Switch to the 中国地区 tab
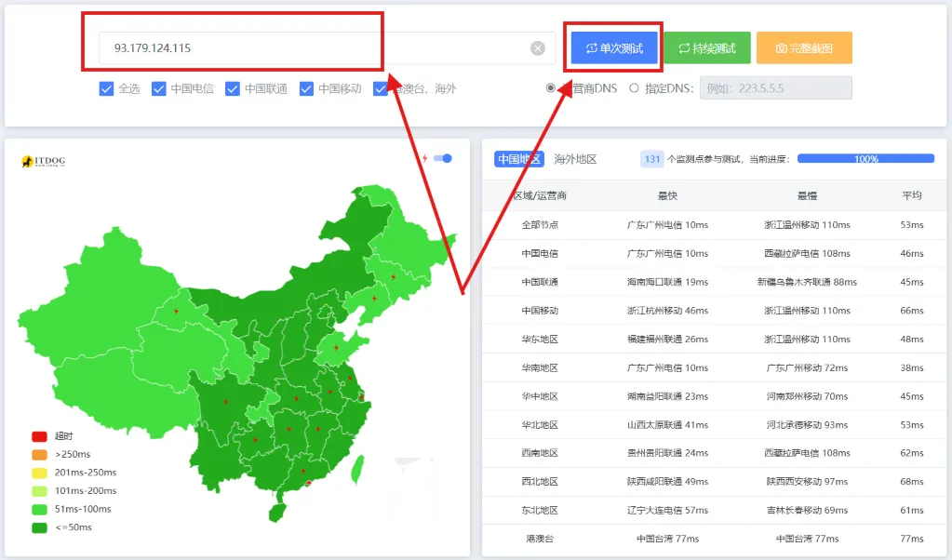This screenshot has height=560, width=952. [x=519, y=159]
